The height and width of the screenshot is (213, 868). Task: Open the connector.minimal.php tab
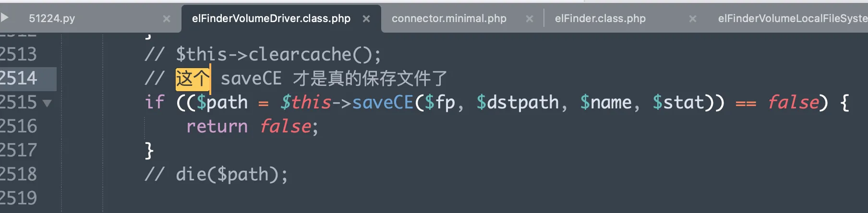[x=449, y=19]
